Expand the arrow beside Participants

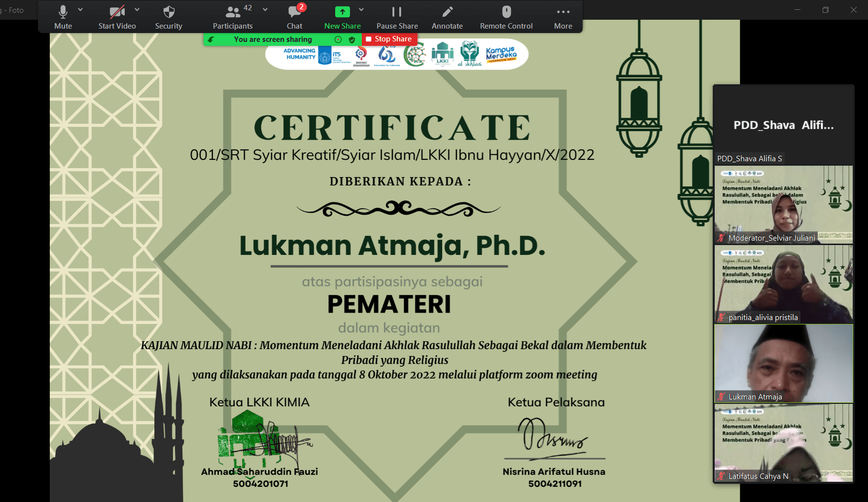265,9
